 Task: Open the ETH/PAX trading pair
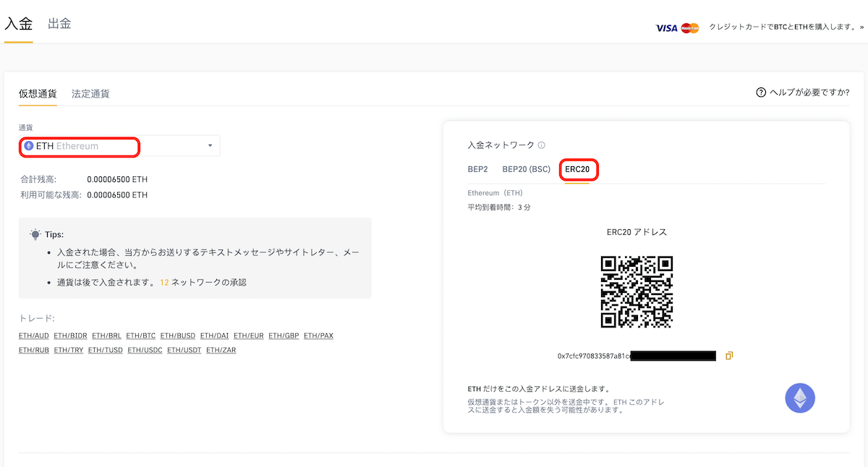318,335
